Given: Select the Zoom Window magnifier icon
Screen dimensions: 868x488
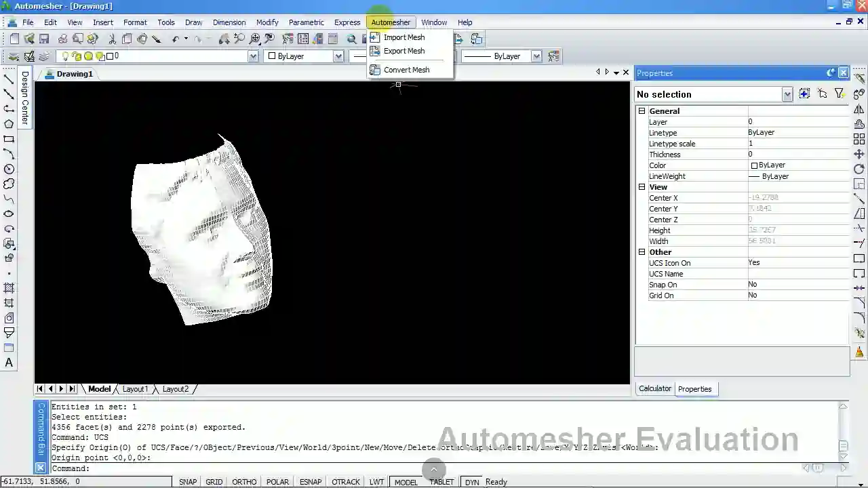Looking at the screenshot, I should point(239,39).
